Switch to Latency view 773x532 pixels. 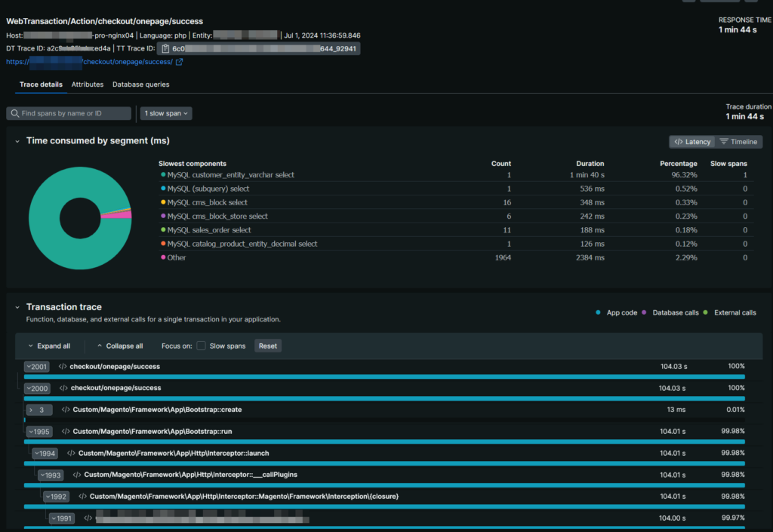691,142
